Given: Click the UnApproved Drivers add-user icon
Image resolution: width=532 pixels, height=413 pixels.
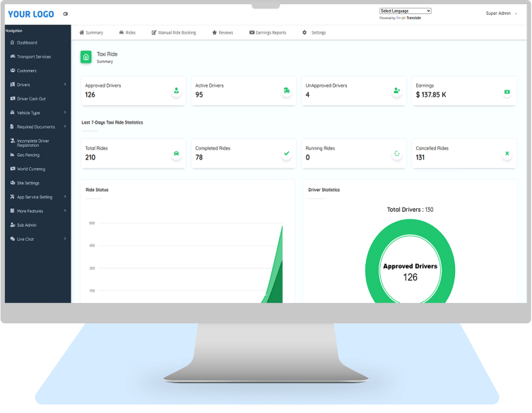Looking at the screenshot, I should point(396,91).
